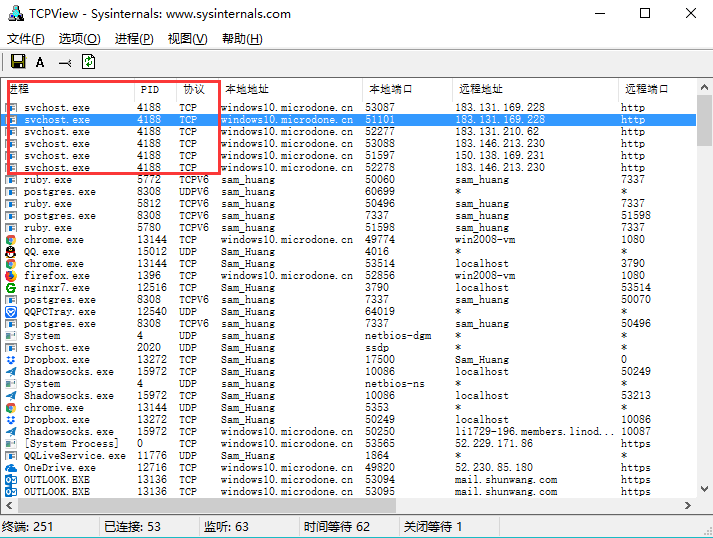Sort by the 协议 column header

[x=198, y=89]
